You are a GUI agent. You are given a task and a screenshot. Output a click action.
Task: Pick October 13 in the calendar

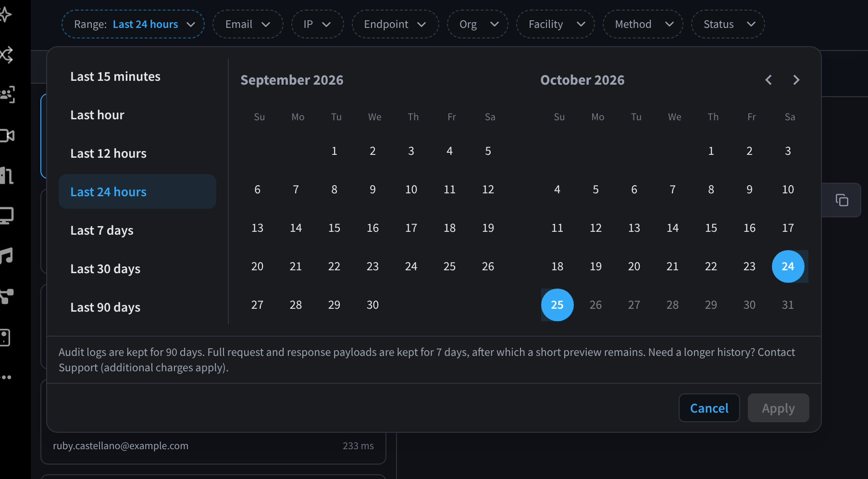pyautogui.click(x=634, y=228)
